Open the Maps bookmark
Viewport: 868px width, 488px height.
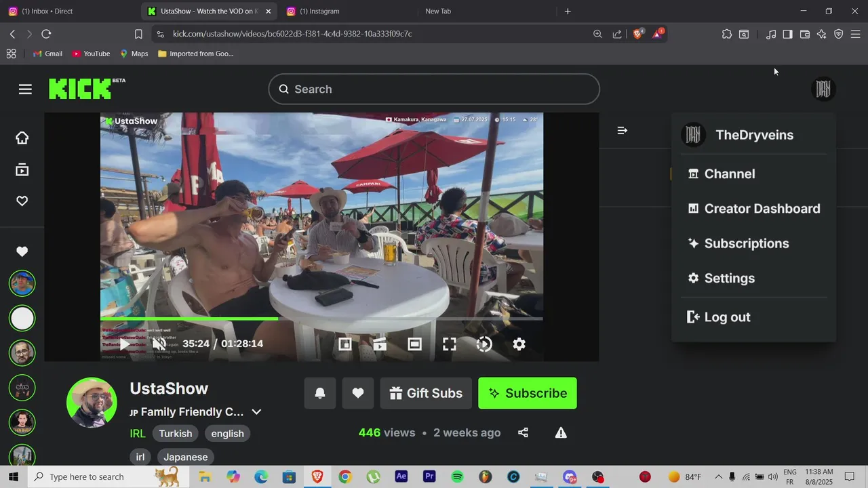pos(134,54)
